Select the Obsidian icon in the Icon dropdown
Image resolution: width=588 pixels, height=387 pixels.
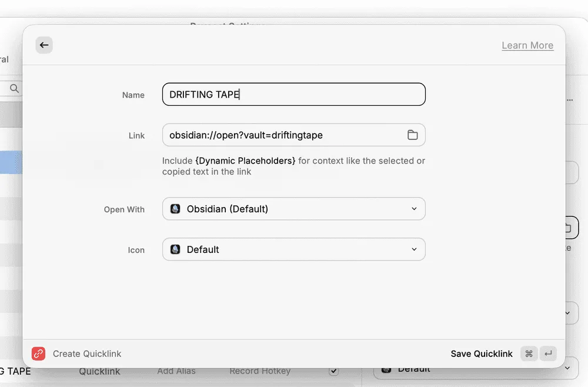(x=175, y=249)
